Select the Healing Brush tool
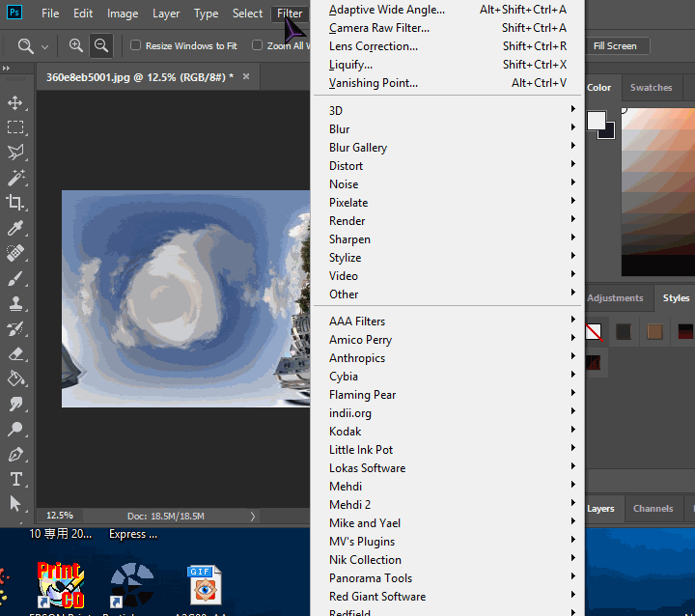 [15, 253]
